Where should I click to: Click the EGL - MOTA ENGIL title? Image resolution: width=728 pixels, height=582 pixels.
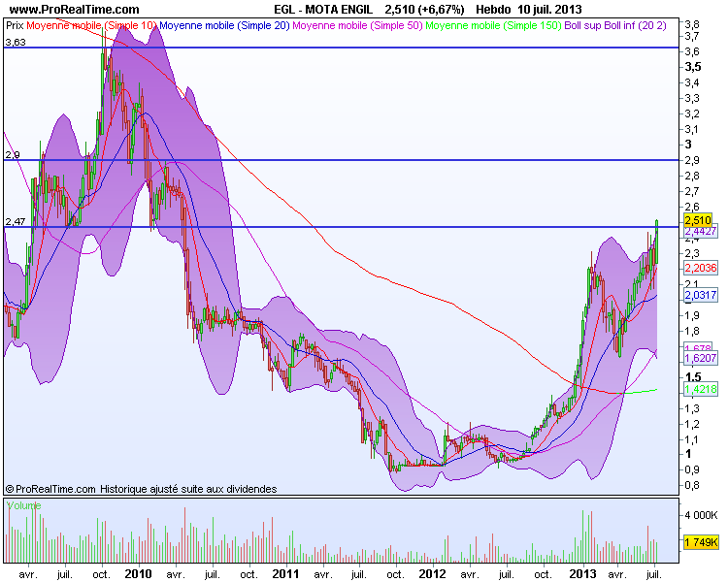[323, 10]
